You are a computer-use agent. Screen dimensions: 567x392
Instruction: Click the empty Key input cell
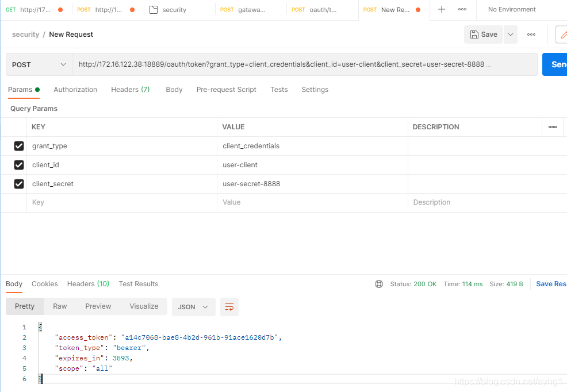pos(122,203)
